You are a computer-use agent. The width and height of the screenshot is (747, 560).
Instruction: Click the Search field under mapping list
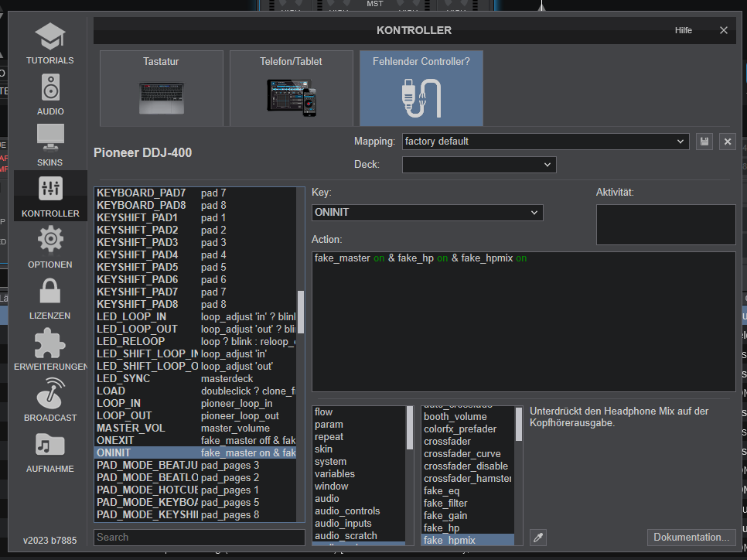point(200,538)
